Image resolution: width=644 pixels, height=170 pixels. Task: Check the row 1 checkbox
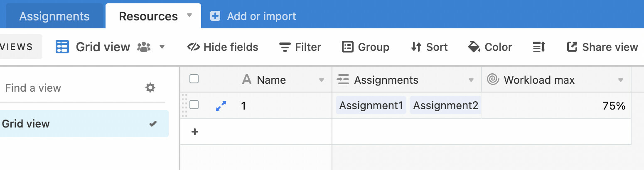(x=194, y=105)
